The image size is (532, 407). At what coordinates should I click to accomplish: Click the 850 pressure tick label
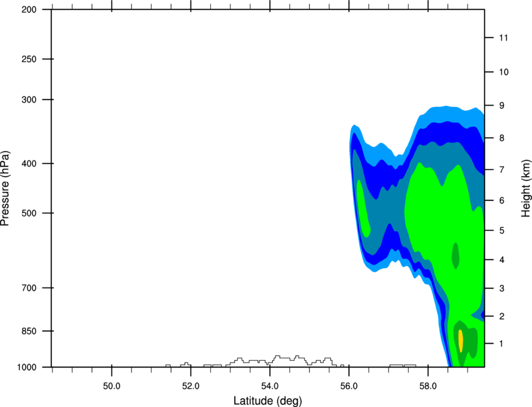pyautogui.click(x=29, y=331)
